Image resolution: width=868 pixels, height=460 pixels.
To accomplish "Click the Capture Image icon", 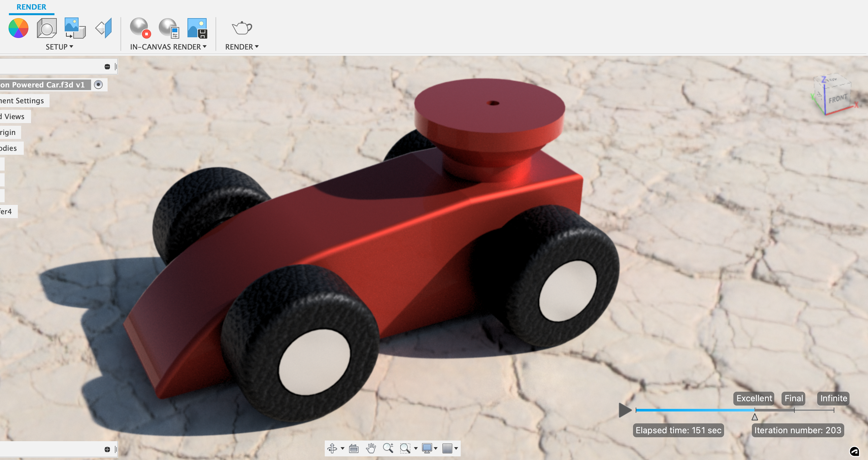I will click(x=197, y=28).
